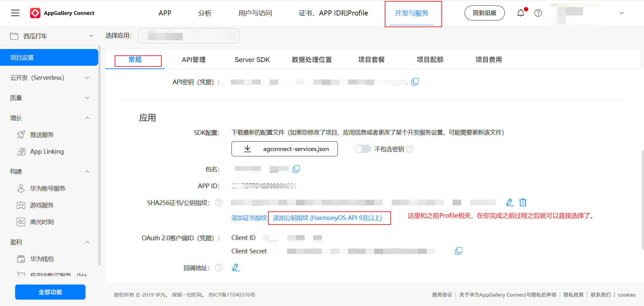
Task: Open 华为钱包 in sidebar
Action: tap(42, 259)
